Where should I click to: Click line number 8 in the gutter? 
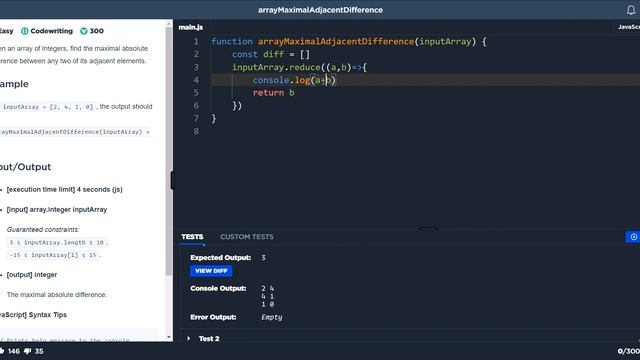(196, 131)
